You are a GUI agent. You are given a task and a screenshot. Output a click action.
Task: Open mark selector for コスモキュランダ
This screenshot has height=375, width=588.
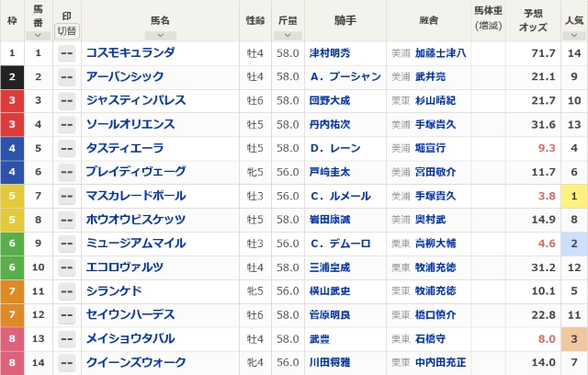(x=66, y=53)
